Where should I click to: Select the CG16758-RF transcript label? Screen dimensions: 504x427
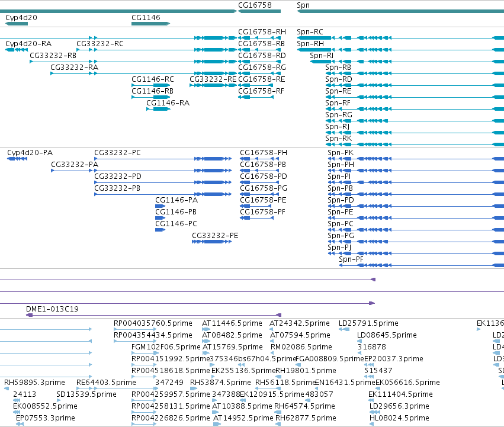point(261,91)
